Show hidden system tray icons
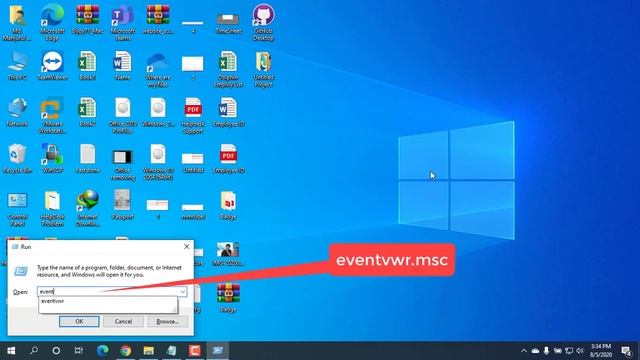 [x=524, y=351]
